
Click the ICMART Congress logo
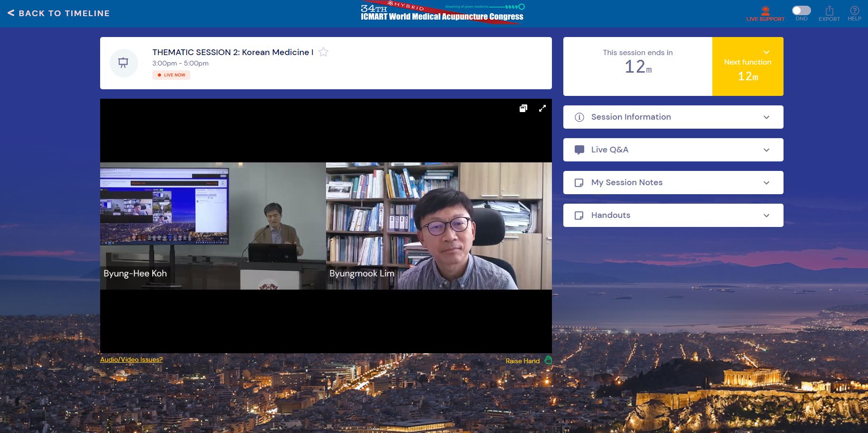click(x=442, y=13)
